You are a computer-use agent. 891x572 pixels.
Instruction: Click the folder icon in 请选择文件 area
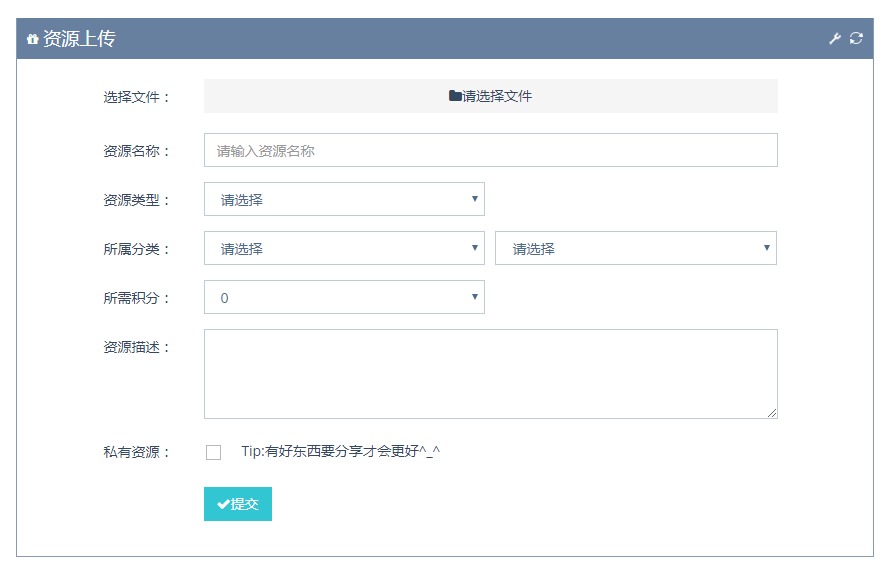[x=455, y=95]
